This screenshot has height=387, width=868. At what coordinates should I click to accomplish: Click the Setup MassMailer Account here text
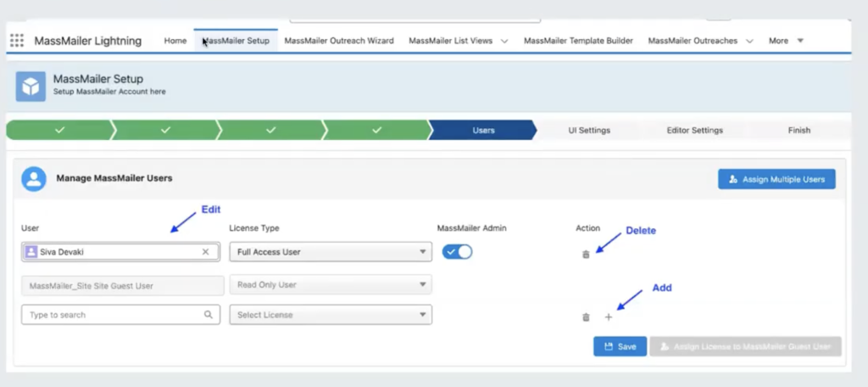click(109, 92)
